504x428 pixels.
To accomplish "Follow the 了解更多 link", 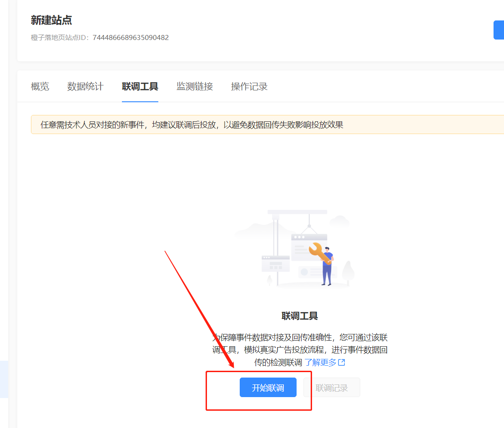I will 320,363.
